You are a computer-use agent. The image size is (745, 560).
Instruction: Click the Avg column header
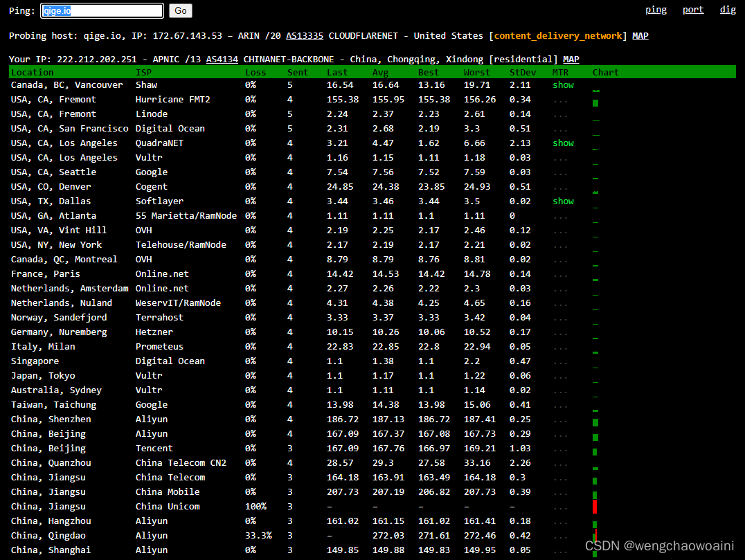coord(380,72)
